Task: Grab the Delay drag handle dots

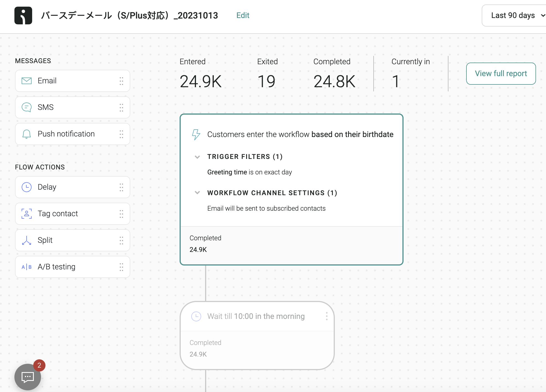Action: (121, 187)
